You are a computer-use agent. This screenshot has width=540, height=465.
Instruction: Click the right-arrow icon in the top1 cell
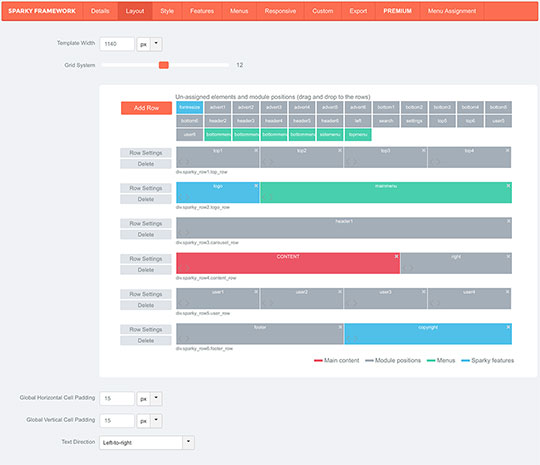(187, 162)
